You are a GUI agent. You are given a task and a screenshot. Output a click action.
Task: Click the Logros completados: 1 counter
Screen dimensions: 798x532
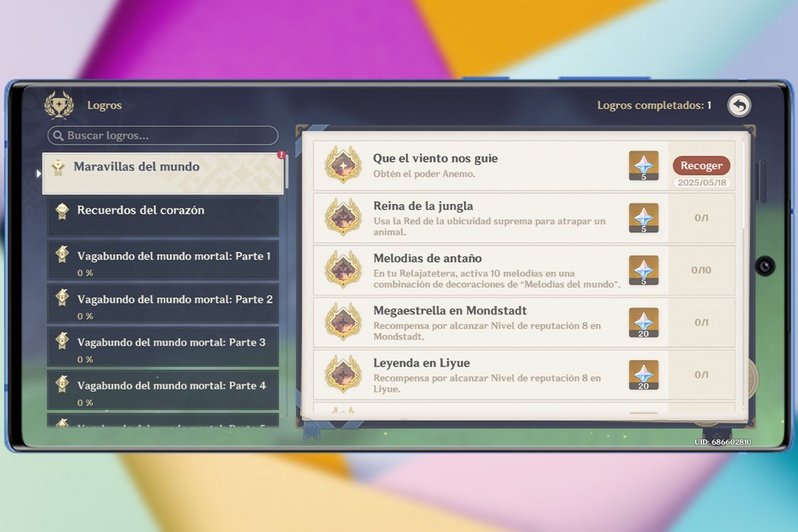[x=654, y=105]
